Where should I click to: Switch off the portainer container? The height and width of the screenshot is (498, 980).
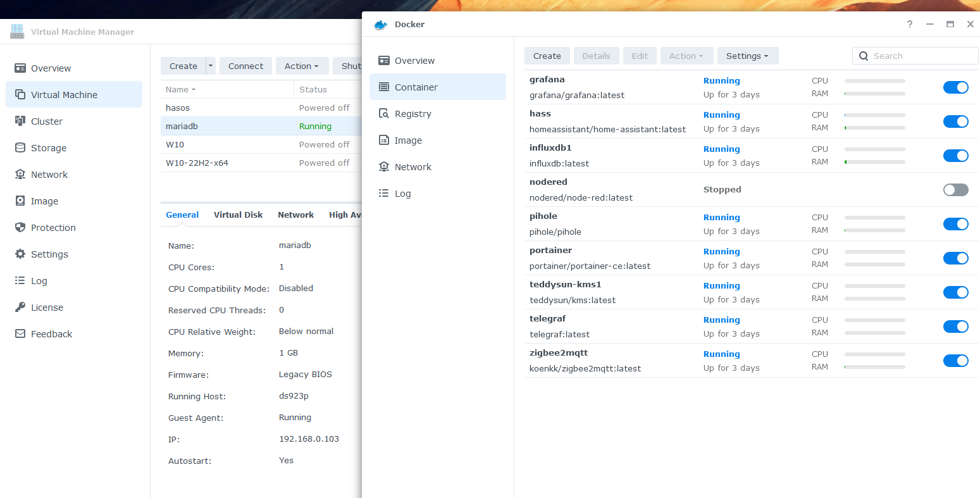click(x=956, y=258)
